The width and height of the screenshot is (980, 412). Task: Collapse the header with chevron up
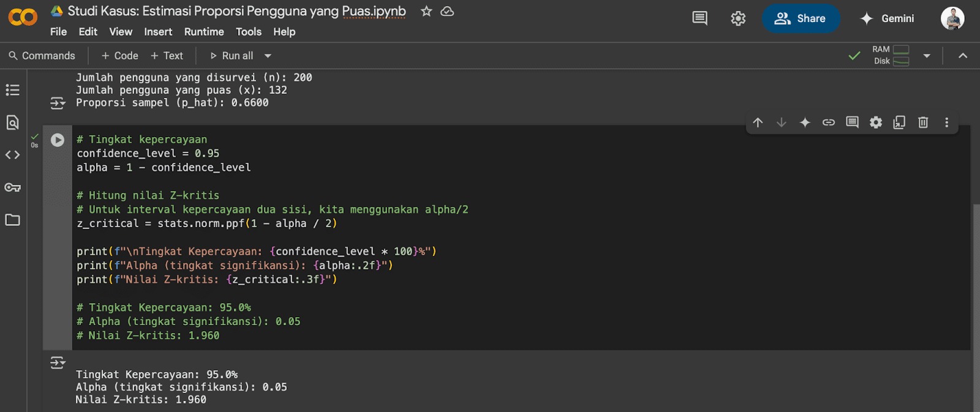coord(963,56)
